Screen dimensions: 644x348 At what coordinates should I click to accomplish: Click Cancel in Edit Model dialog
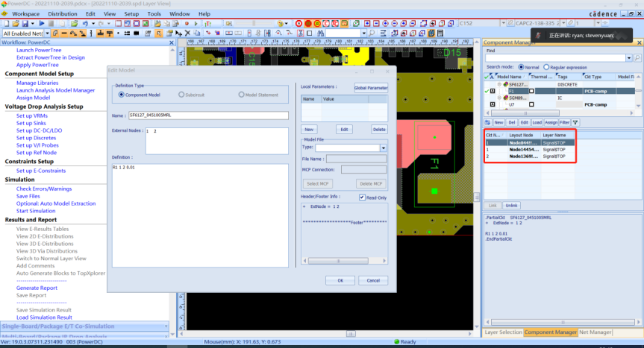click(x=373, y=280)
